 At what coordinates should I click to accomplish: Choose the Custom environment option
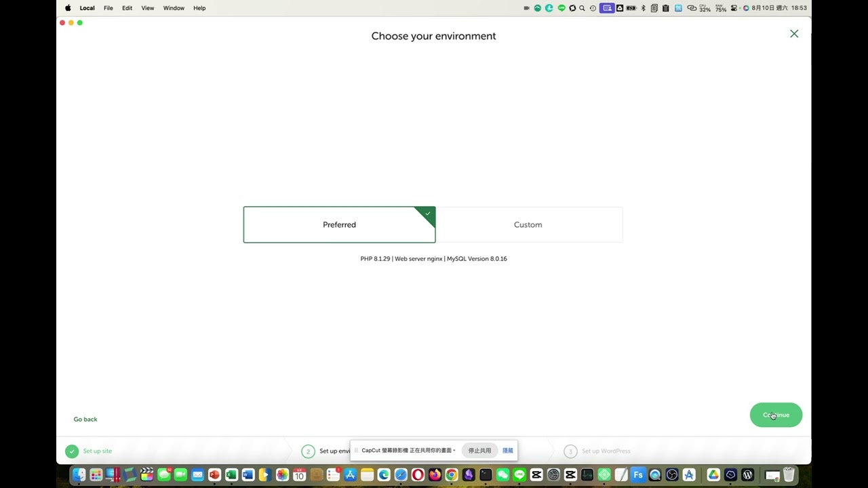(528, 224)
